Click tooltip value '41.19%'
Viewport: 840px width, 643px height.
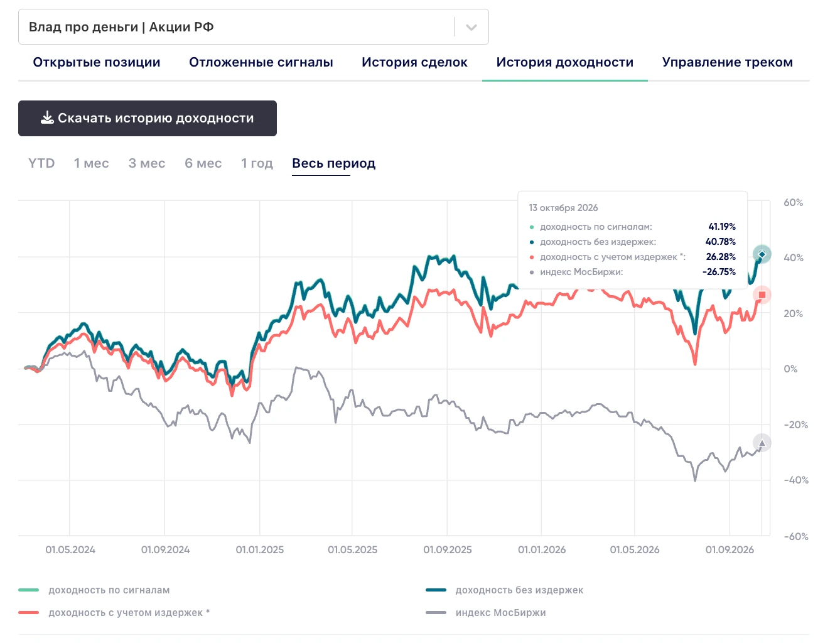722,227
